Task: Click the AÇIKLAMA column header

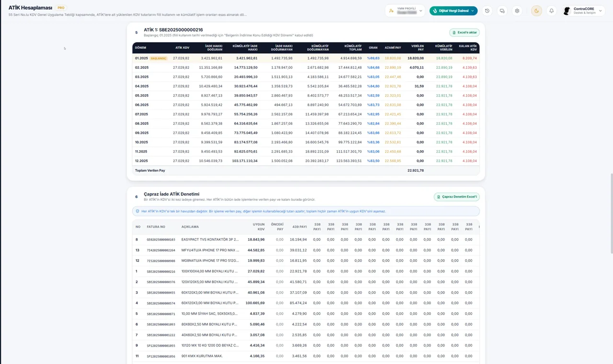Action: [190, 227]
